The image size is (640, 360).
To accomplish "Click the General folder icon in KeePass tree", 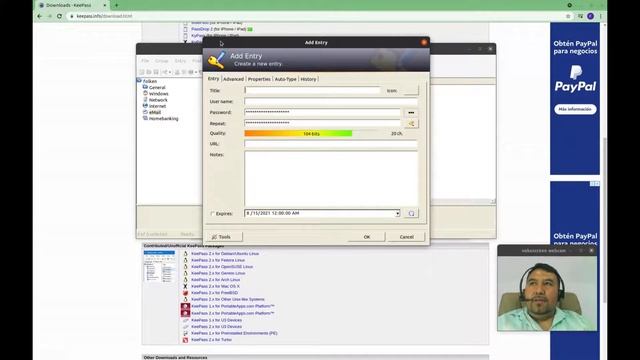I will coord(145,87).
